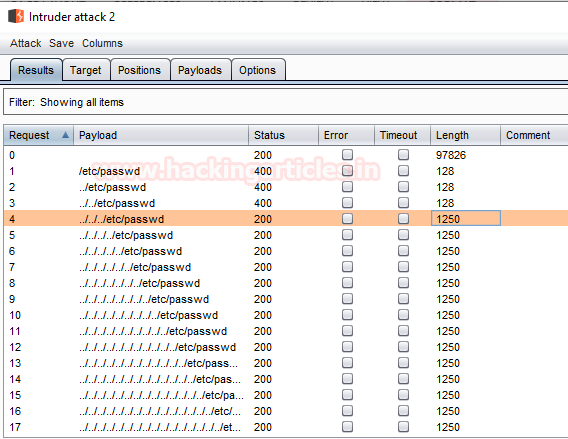Screen dimensions: 568x439
Task: Open the Columns menu
Action: pos(102,43)
